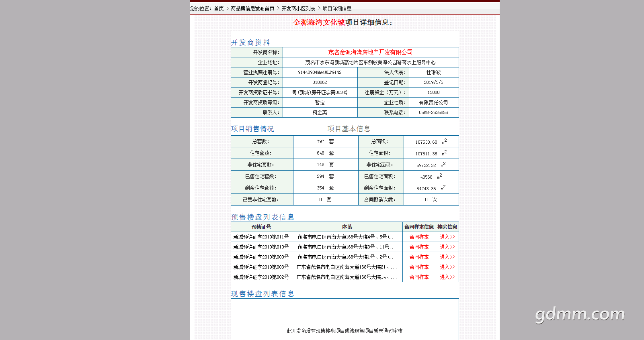Go to 商品房信息发布首页 breadcrumb
The image size is (644, 340).
click(252, 8)
